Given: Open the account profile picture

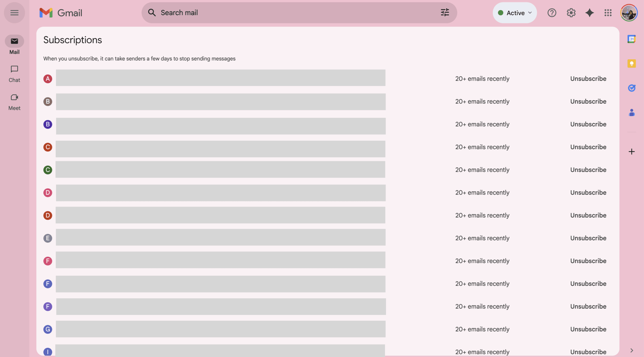Looking at the screenshot, I should [x=628, y=13].
